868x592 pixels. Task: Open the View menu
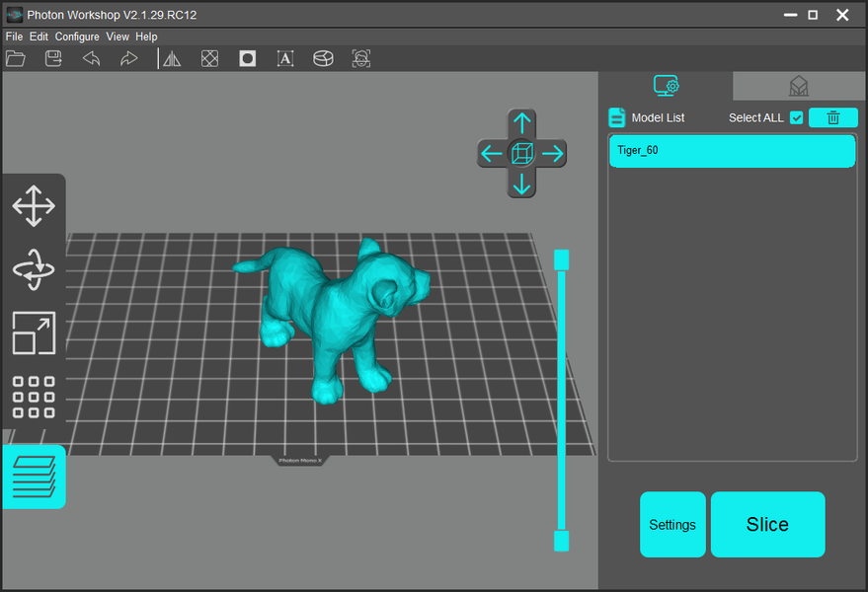click(118, 37)
